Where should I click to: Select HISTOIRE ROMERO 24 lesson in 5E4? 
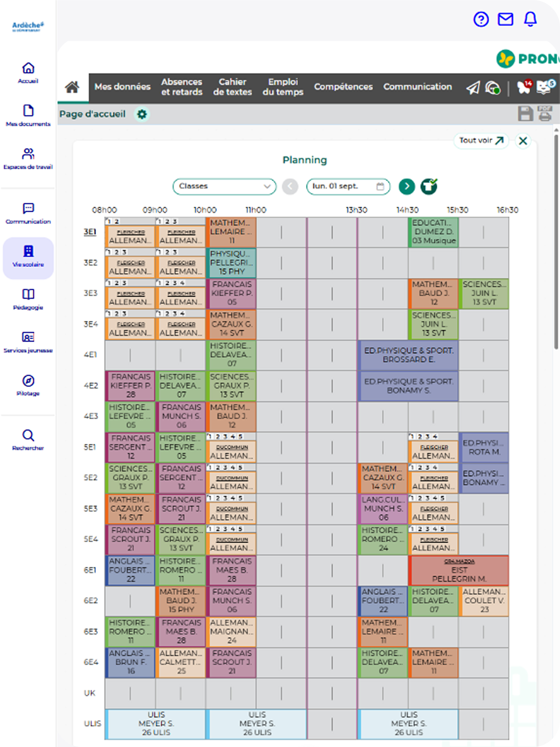click(383, 540)
